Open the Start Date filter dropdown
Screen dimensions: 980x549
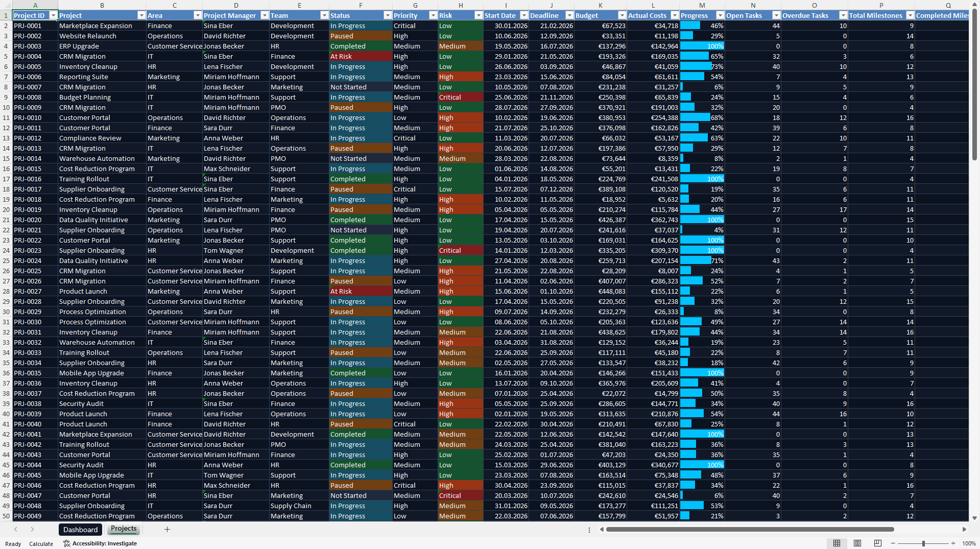(x=524, y=15)
